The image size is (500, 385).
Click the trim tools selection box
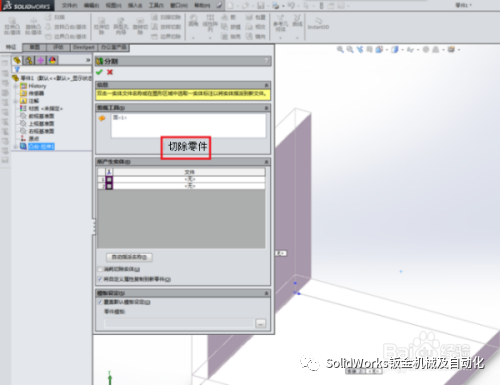pos(188,125)
